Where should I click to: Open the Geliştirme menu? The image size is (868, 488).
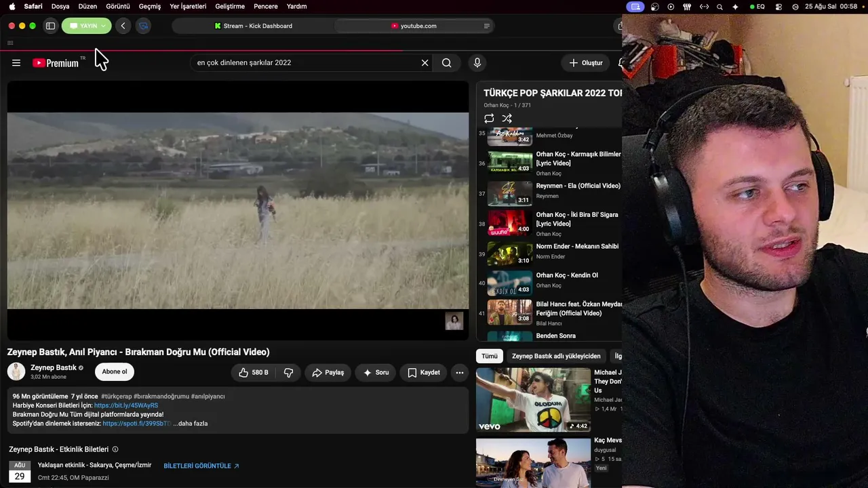[x=229, y=6]
